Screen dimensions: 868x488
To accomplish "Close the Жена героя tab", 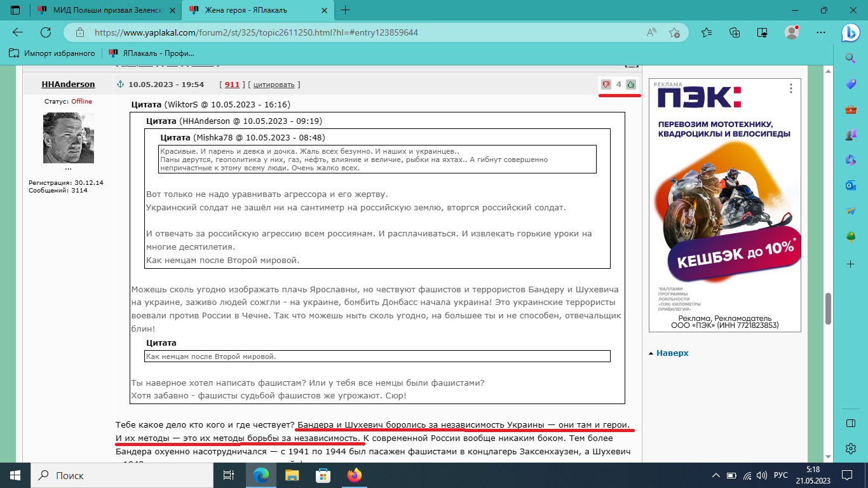I will tap(325, 10).
